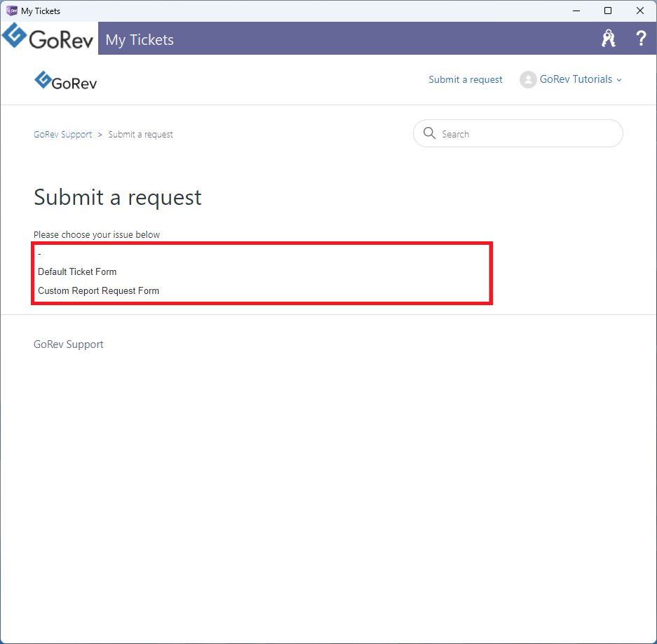Click the keys icon in purple header
The width and height of the screenshot is (657, 644).
coord(609,39)
